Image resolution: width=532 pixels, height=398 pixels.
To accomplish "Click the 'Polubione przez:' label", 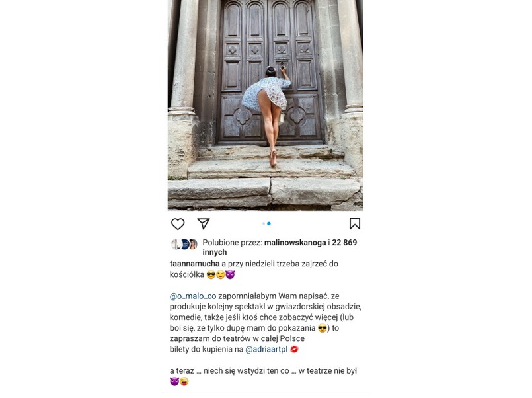I will pos(233,243).
